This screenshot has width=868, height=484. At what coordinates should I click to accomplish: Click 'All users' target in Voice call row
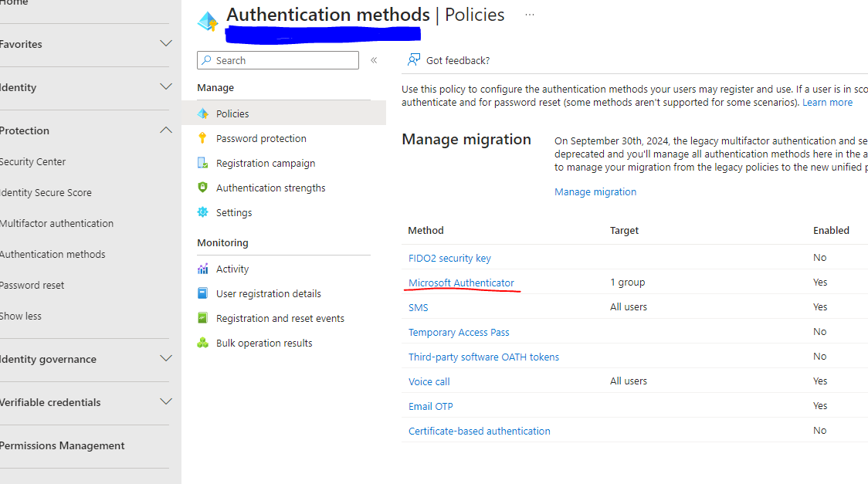coord(629,381)
